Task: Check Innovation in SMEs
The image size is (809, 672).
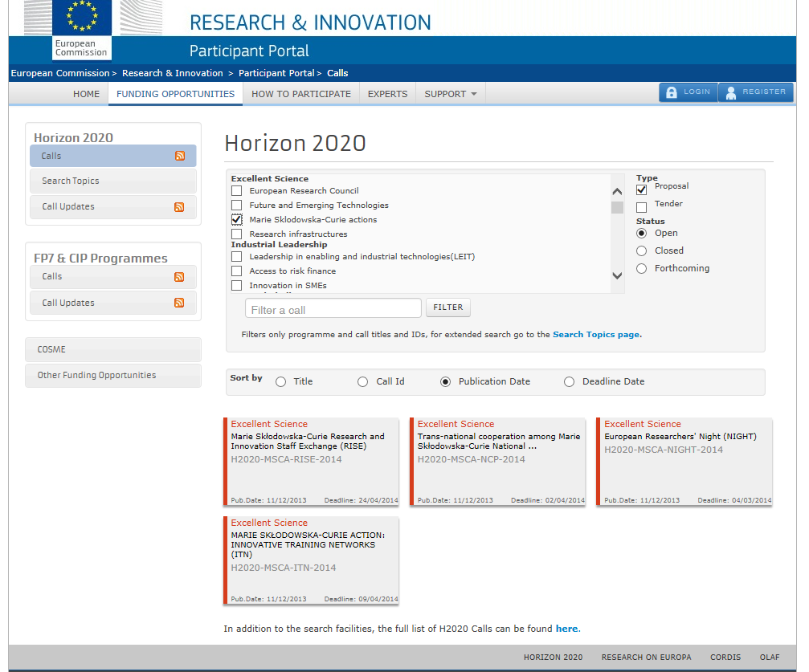Action: 237,285
